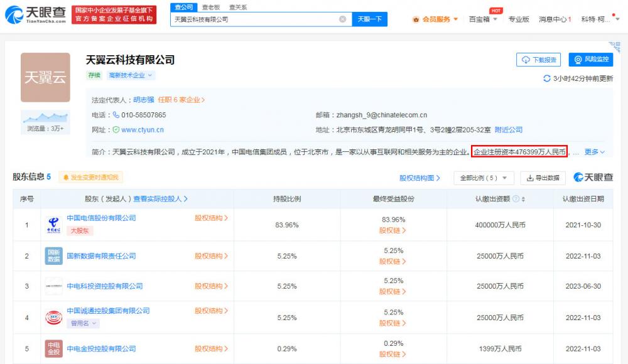Expand the 曾用名 dropdown
628x364 pixels.
coord(84,323)
